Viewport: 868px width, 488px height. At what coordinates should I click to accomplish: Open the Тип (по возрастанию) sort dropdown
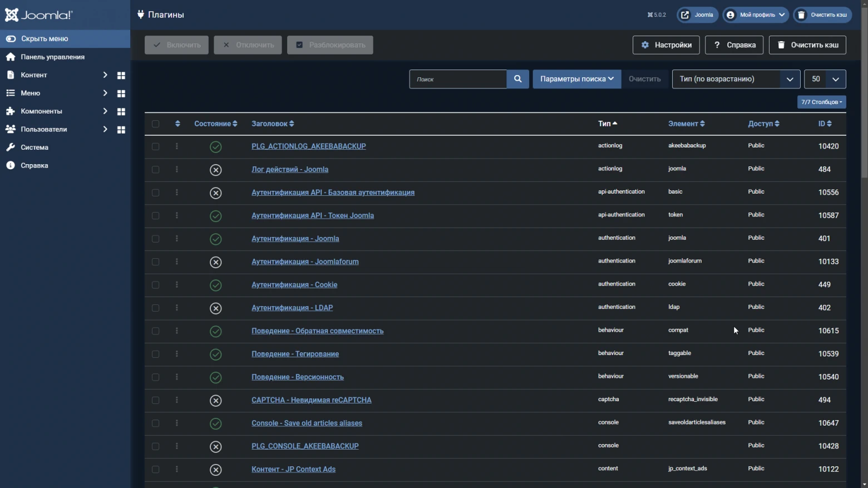click(736, 79)
